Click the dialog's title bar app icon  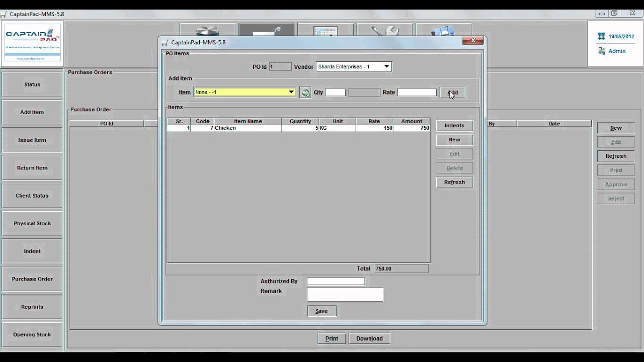(x=165, y=42)
